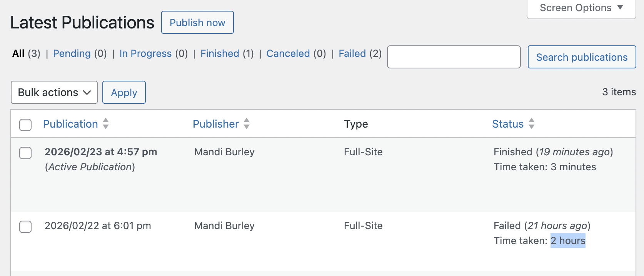Click the Status column sort arrows icon

pos(532,124)
